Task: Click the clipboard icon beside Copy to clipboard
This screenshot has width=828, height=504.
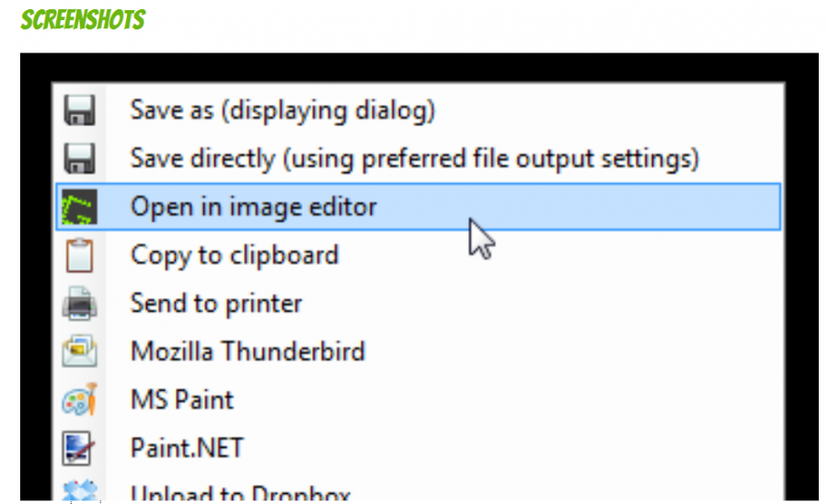Action: coord(79,256)
